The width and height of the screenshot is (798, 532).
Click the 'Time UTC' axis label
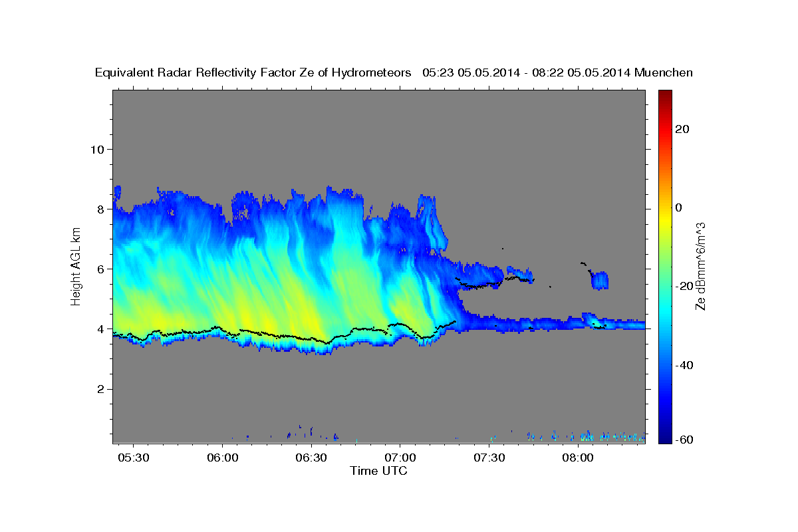coord(378,471)
